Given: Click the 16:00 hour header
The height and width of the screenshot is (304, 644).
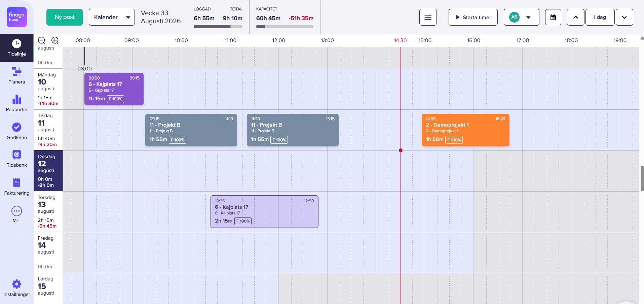Looking at the screenshot, I should point(474,40).
